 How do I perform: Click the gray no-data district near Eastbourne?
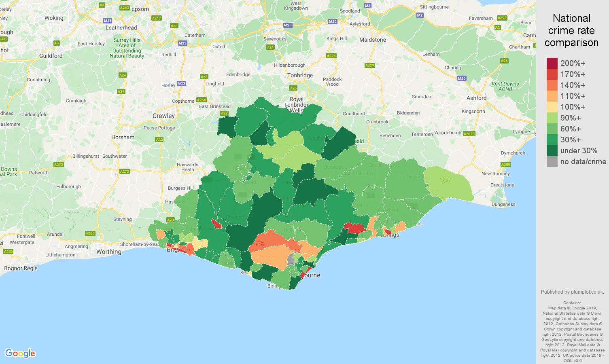tap(291, 259)
